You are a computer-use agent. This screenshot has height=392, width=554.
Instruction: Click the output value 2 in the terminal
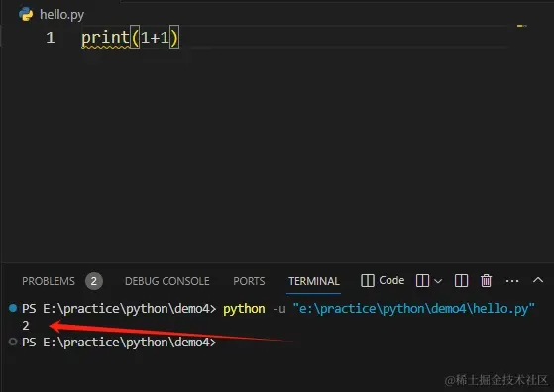point(26,326)
